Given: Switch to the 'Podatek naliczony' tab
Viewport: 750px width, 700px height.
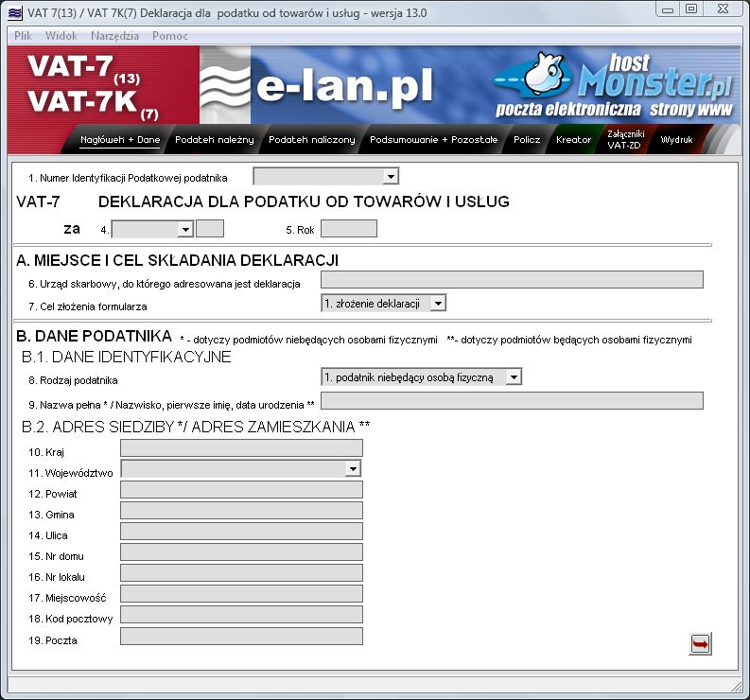Looking at the screenshot, I should (x=312, y=140).
